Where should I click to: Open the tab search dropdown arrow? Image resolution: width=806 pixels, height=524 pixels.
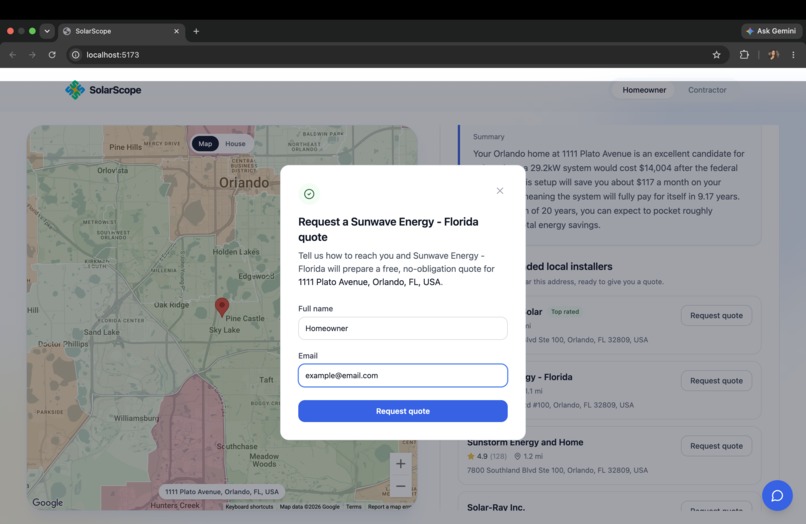(x=47, y=31)
